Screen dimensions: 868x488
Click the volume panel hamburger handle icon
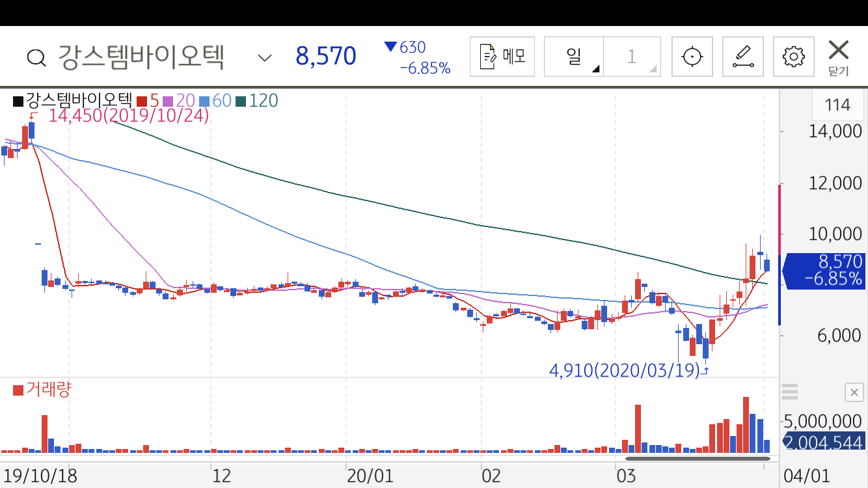[x=790, y=392]
